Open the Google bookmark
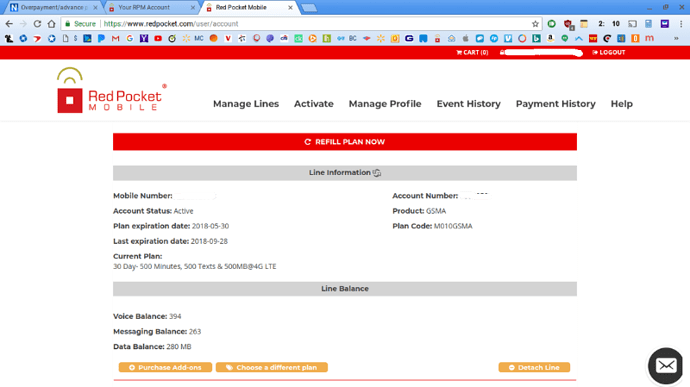This screenshot has height=387, width=690. (x=129, y=38)
